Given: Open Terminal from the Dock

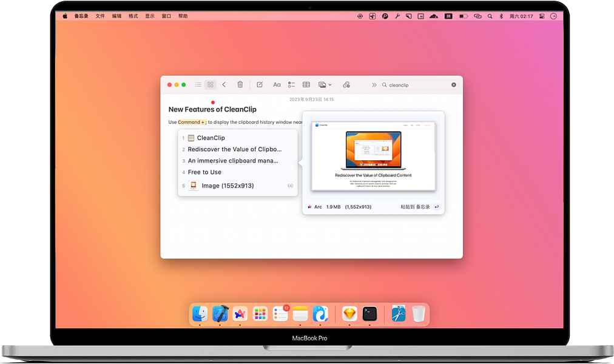Looking at the screenshot, I should pyautogui.click(x=369, y=314).
